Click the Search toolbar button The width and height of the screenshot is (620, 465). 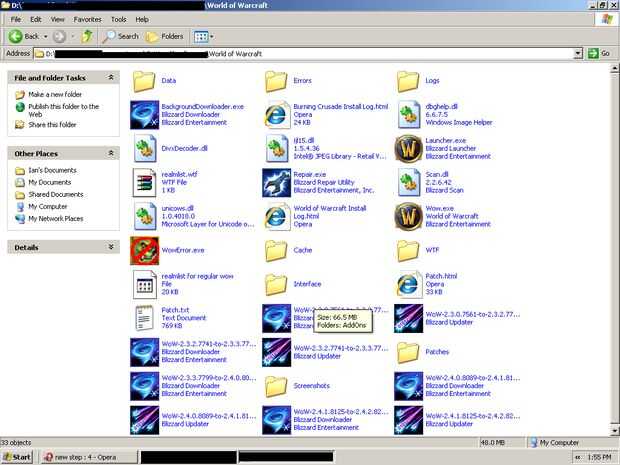[121, 36]
